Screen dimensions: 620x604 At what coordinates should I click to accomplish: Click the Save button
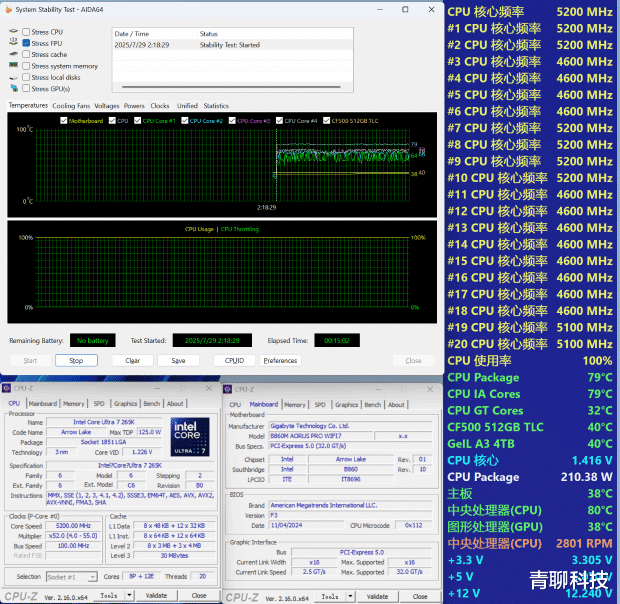pyautogui.click(x=178, y=361)
